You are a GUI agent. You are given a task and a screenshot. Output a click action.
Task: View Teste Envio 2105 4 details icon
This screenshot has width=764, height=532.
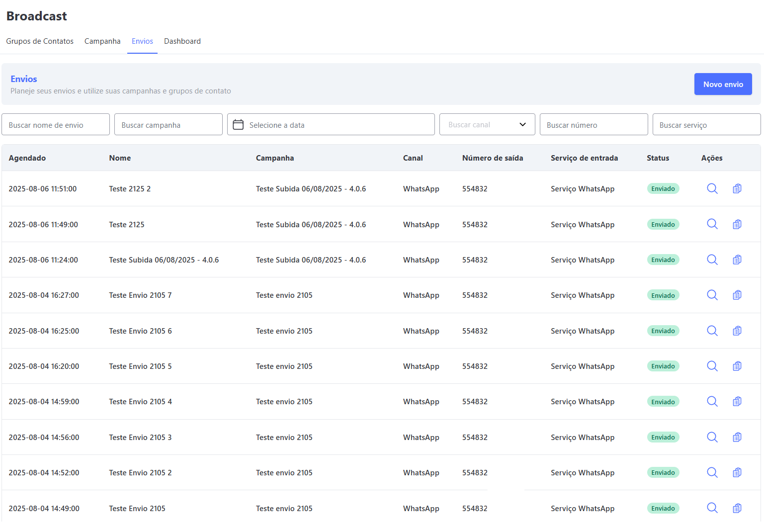tap(712, 402)
